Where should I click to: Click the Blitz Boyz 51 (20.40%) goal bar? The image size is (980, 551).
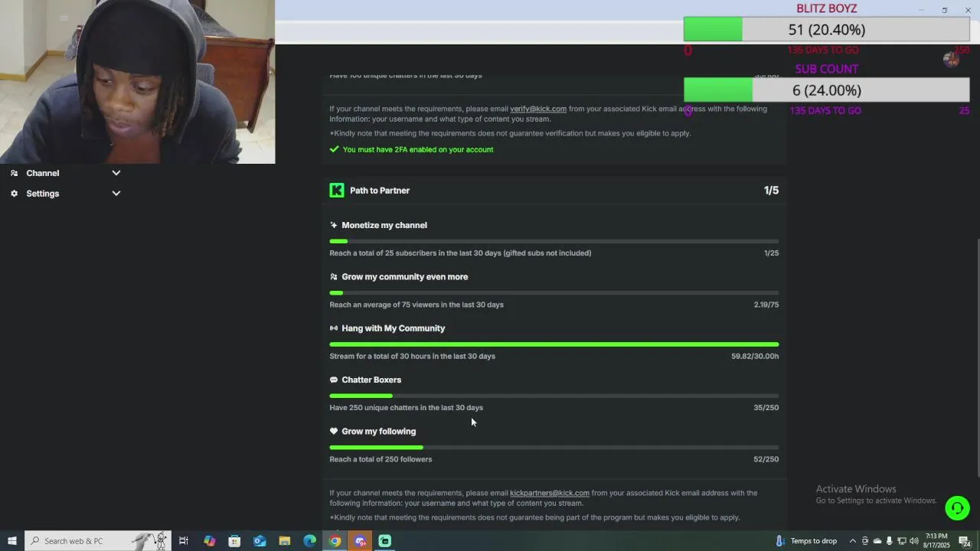[x=827, y=29]
